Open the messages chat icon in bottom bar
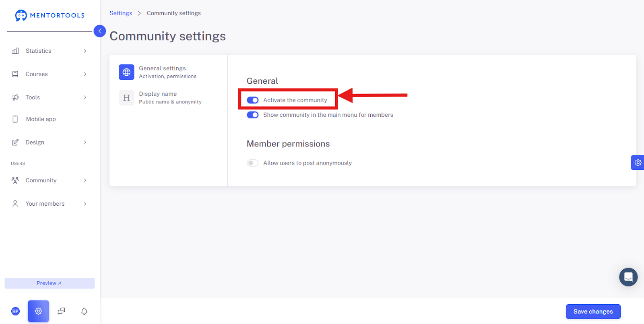Viewport: 644px width, 324px height. coord(61,311)
